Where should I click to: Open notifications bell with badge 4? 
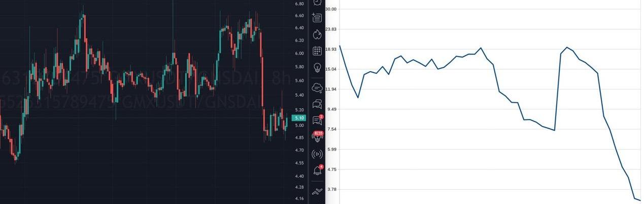click(317, 171)
